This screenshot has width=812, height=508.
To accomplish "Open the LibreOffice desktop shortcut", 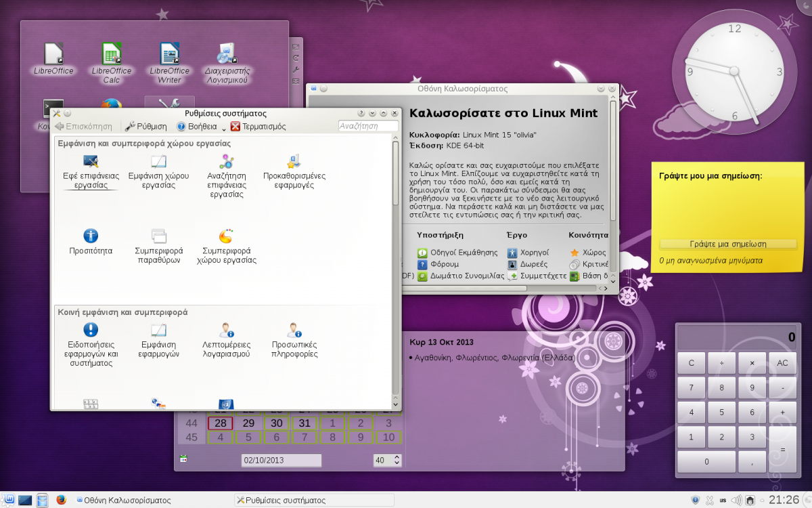I will coord(53,58).
